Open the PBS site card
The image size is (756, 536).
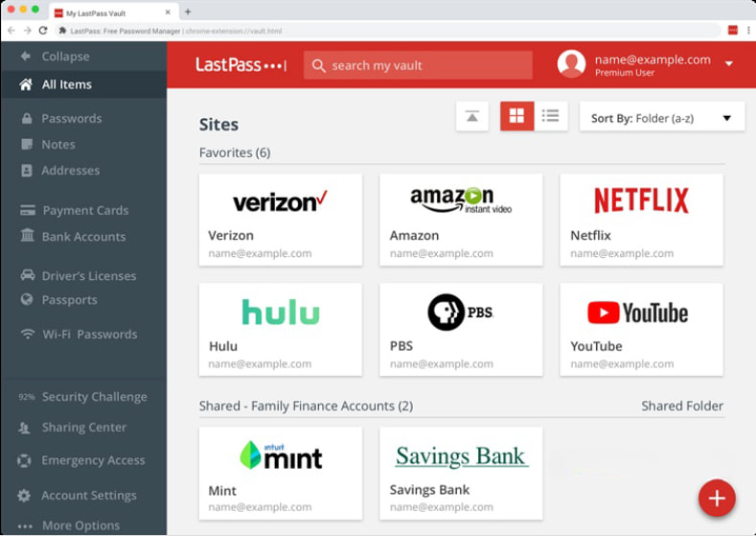pos(461,330)
